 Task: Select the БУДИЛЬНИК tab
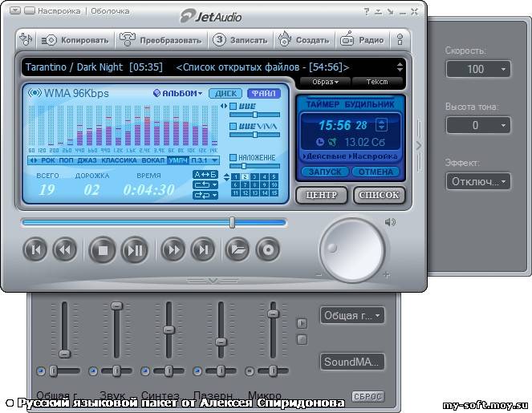[x=369, y=104]
